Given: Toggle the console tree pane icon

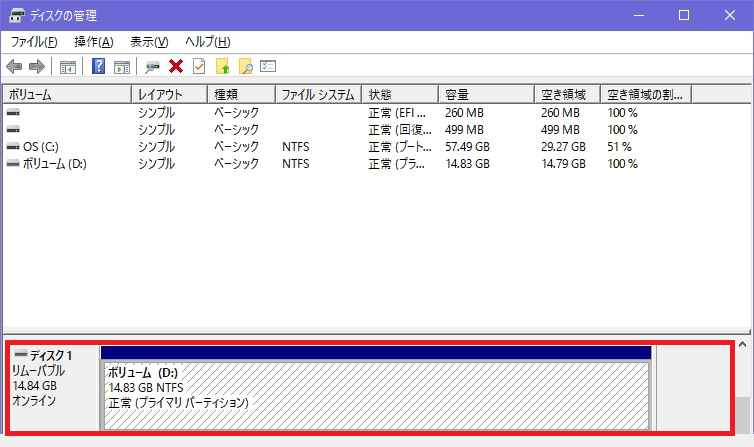Looking at the screenshot, I should coord(68,67).
